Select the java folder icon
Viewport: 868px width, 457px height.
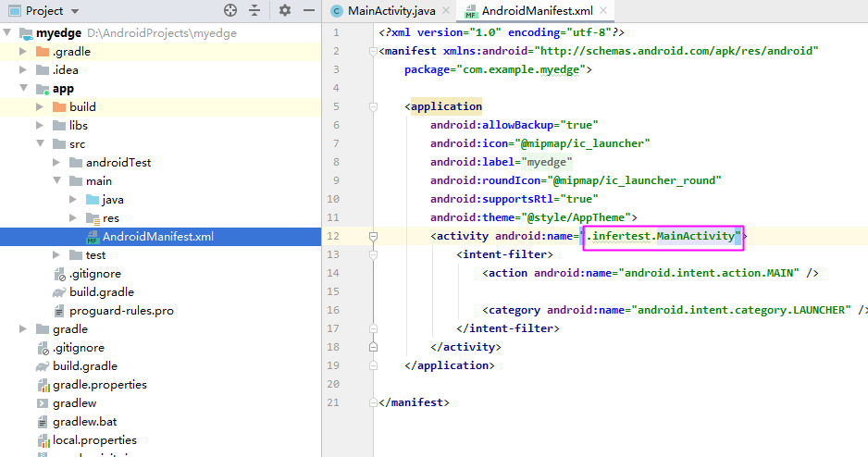point(93,199)
